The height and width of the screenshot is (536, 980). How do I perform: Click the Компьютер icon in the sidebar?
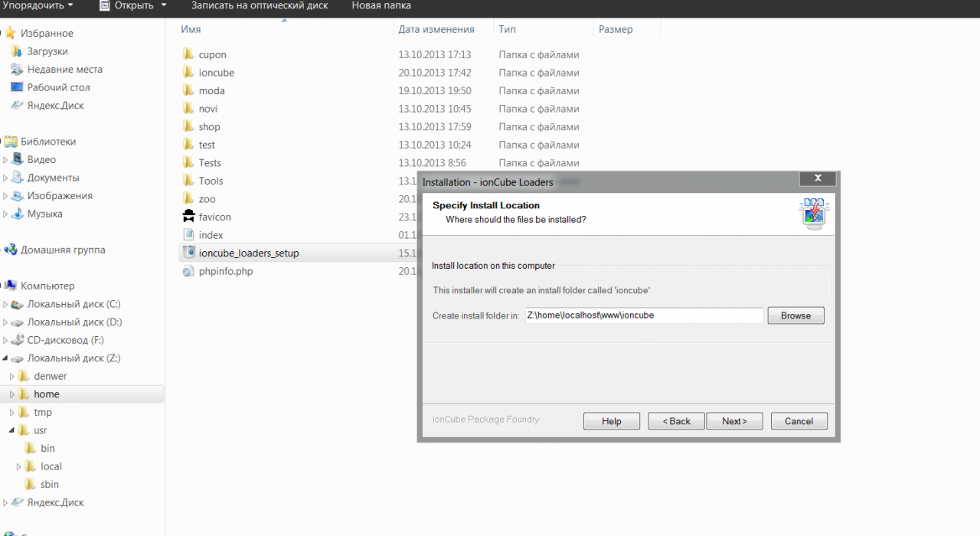click(x=11, y=286)
